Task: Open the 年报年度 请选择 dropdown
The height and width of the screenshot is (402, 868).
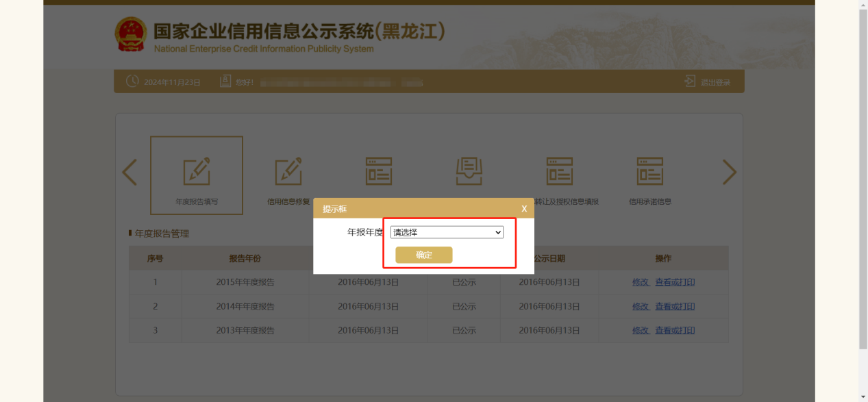Action: (x=447, y=232)
